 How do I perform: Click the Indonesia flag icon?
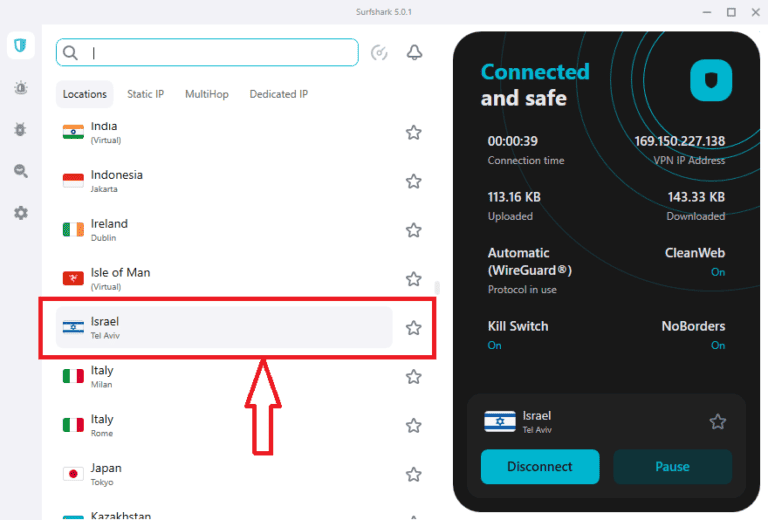click(73, 181)
